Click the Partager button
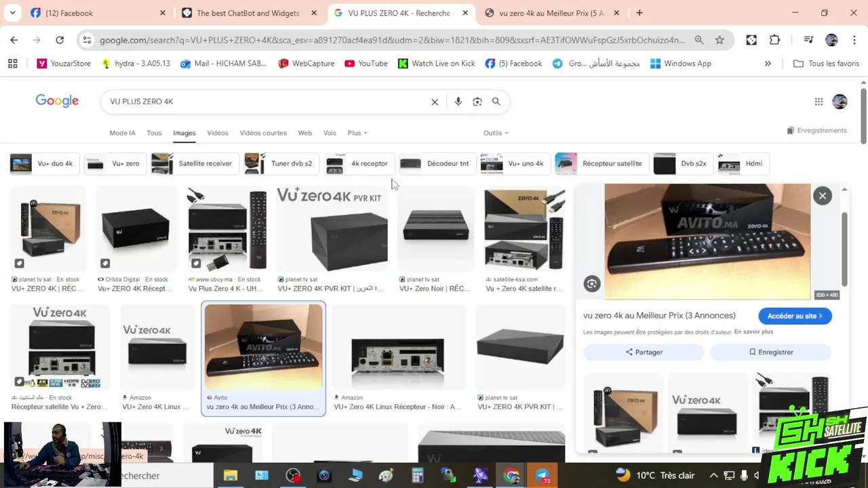Image resolution: width=868 pixels, height=488 pixels. [644, 352]
